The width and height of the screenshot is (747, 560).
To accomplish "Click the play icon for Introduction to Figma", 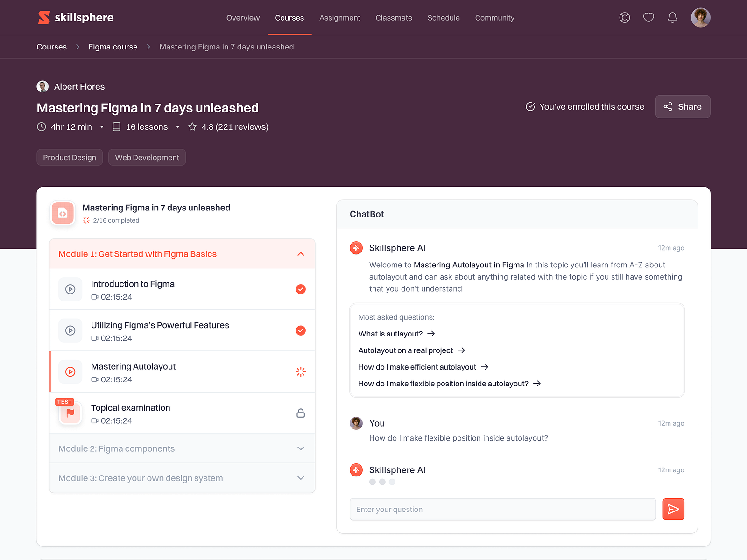I will tap(70, 289).
